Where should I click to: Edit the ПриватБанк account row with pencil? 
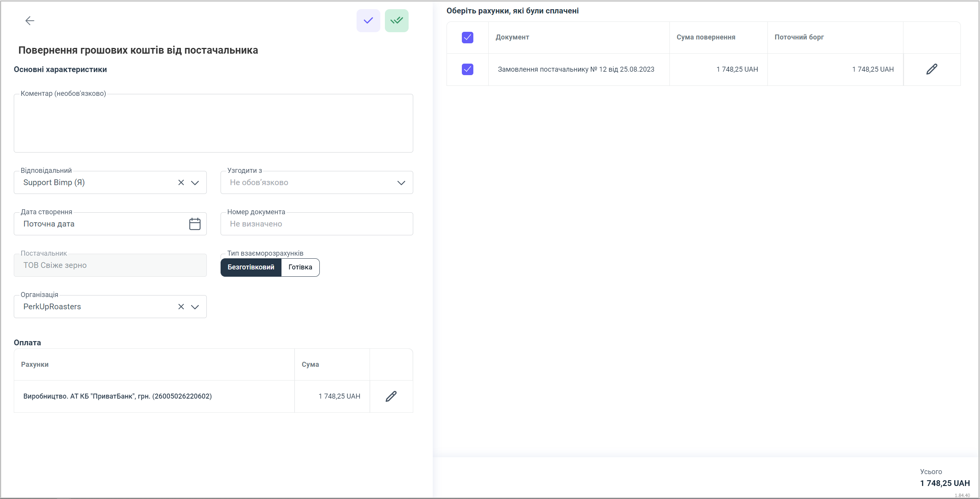tap(391, 396)
